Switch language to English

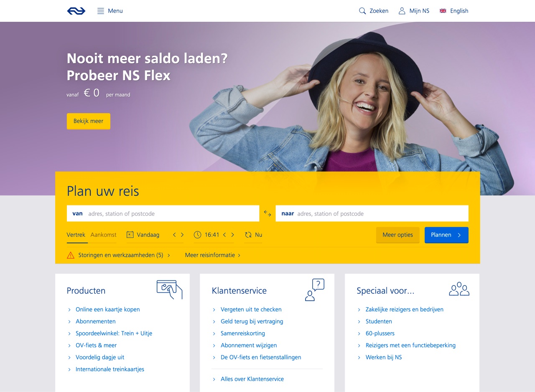[454, 11]
